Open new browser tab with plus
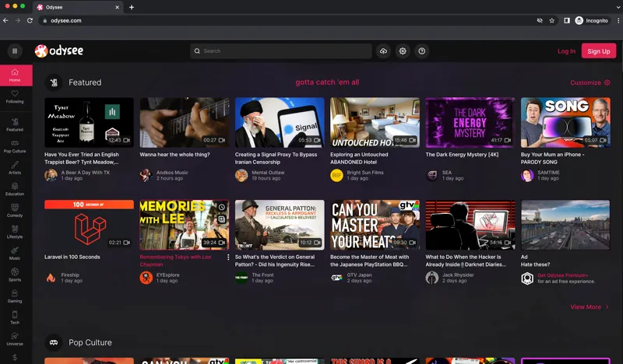The height and width of the screenshot is (364, 623). (x=132, y=7)
